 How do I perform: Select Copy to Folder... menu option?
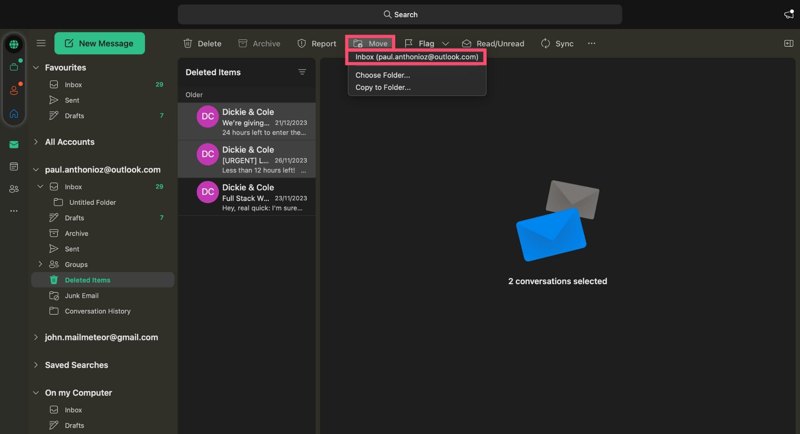point(383,87)
